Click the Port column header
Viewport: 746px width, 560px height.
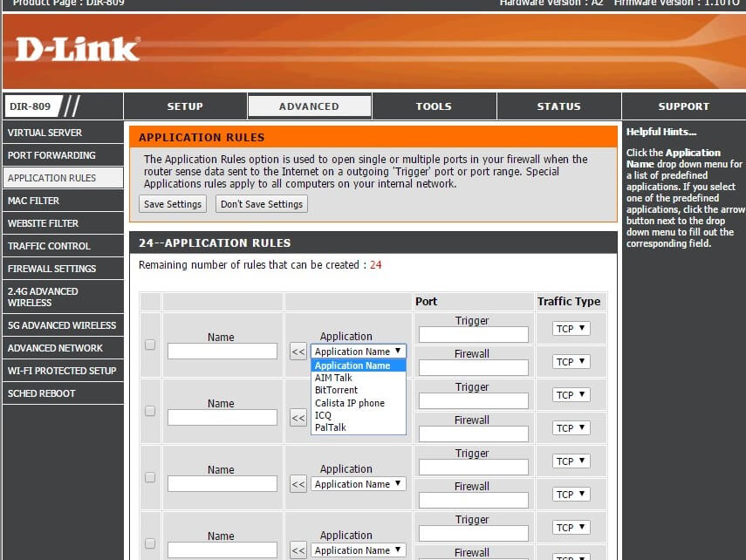click(x=427, y=302)
